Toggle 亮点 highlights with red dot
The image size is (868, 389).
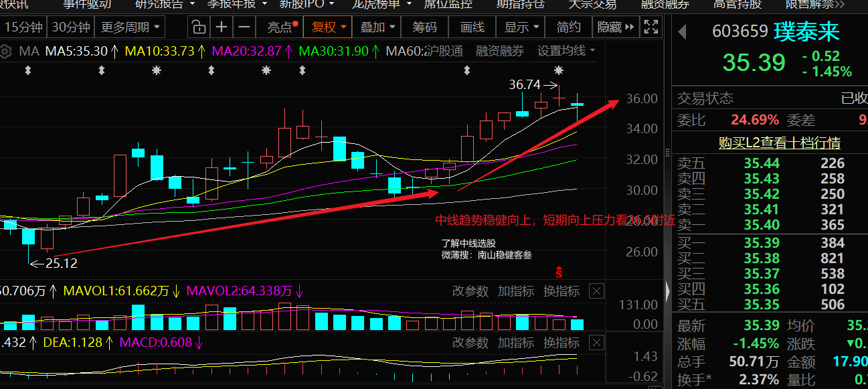pos(282,27)
